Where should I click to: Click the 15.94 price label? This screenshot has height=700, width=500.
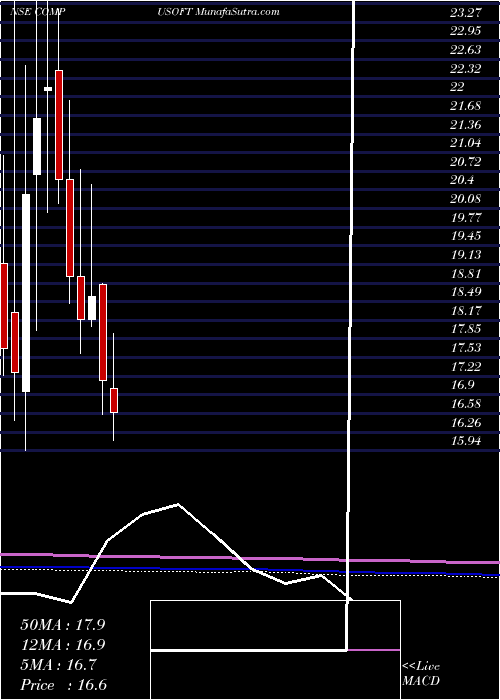point(466,441)
